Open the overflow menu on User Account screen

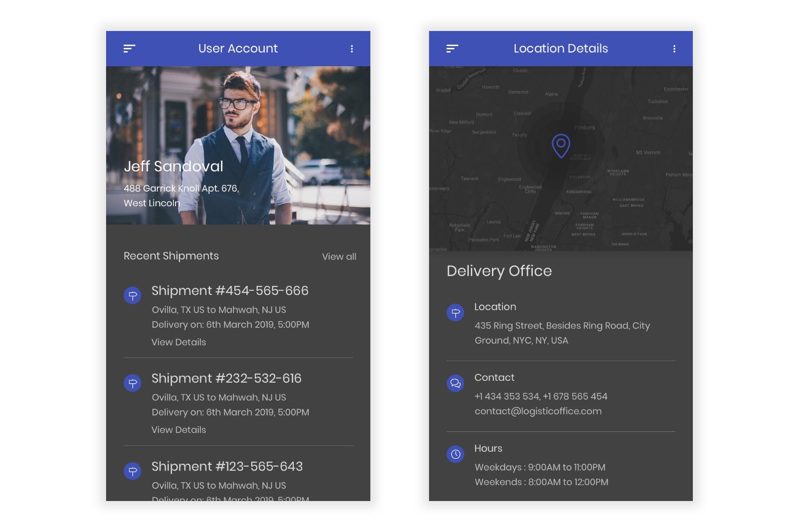(352, 48)
